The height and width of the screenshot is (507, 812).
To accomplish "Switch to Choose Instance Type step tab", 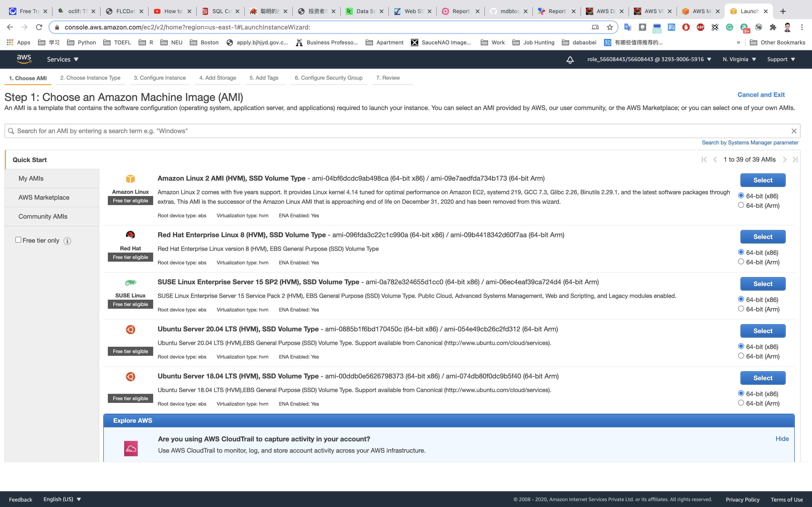I will [x=90, y=78].
